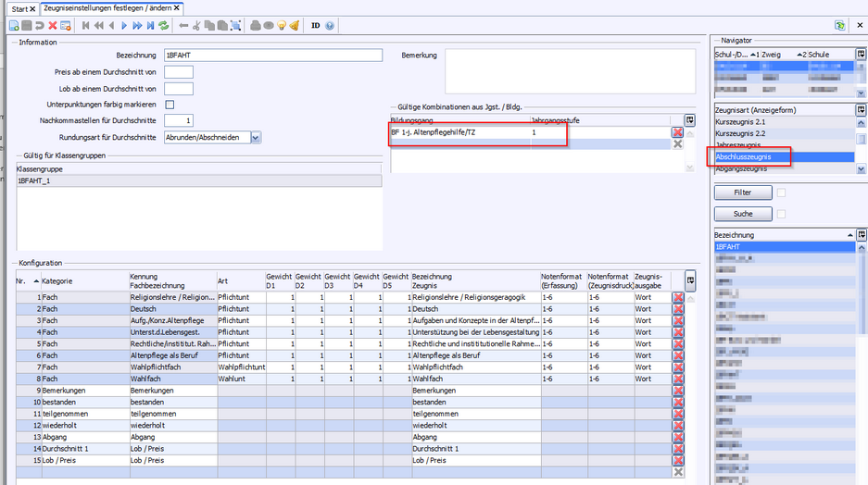Image resolution: width=868 pixels, height=485 pixels.
Task: Open the 'Rundungsart für Durchschnitte' dropdown
Action: 256,137
